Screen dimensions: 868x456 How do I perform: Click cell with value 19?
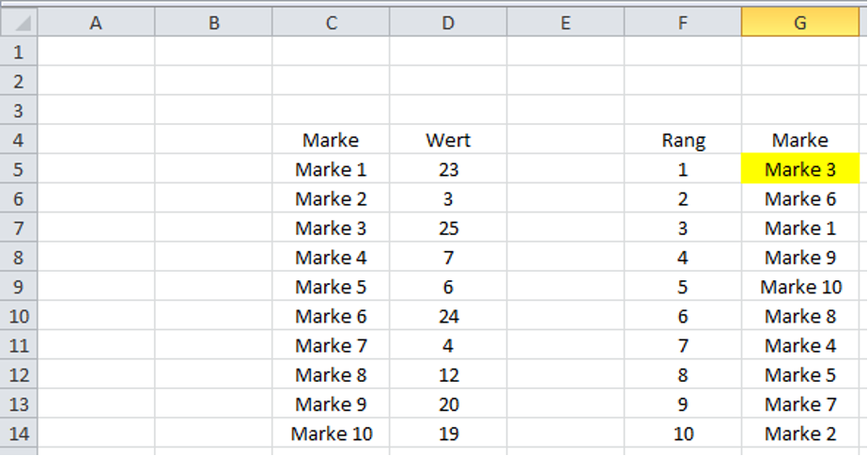click(448, 433)
